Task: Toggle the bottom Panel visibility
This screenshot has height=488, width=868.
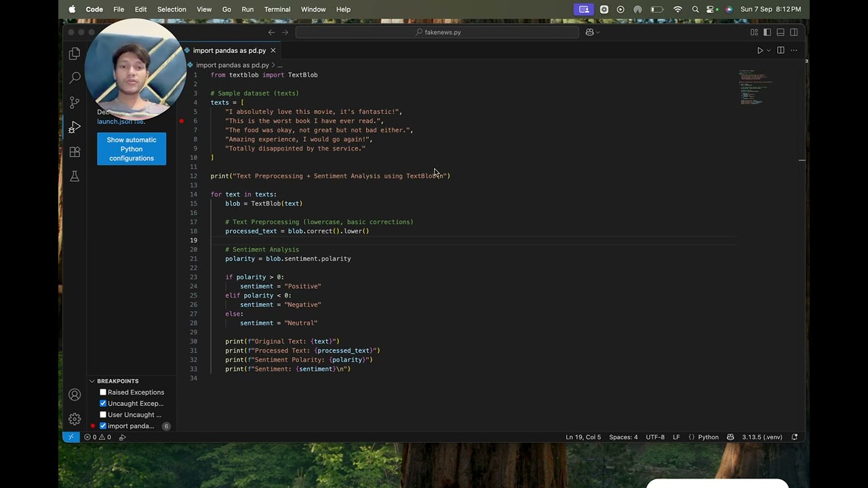Action: tap(781, 32)
